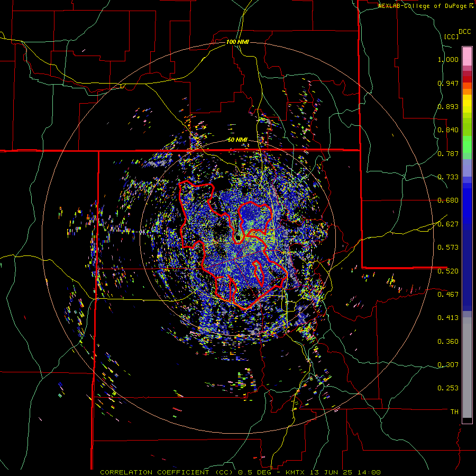
Task: Click the 0.893 color scale label
Action: click(x=448, y=106)
